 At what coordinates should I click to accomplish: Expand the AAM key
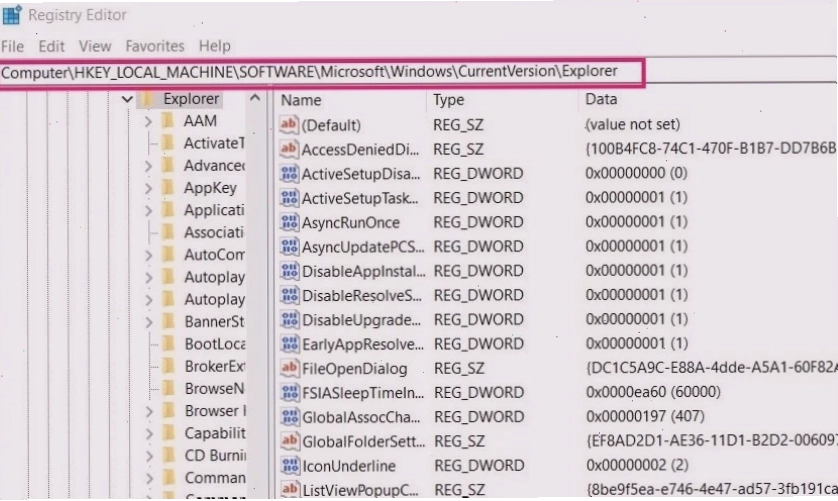[148, 122]
